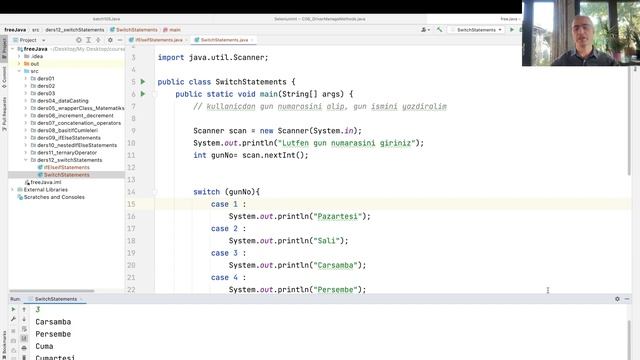Click SwitchStatements class breadcrumb
This screenshot has height=360, width=640.
(x=133, y=30)
